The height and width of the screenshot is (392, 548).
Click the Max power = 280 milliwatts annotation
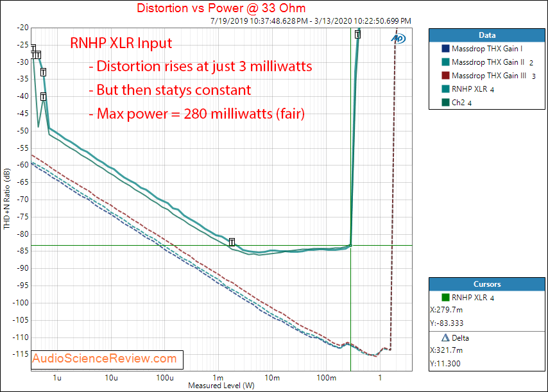pyautogui.click(x=197, y=114)
